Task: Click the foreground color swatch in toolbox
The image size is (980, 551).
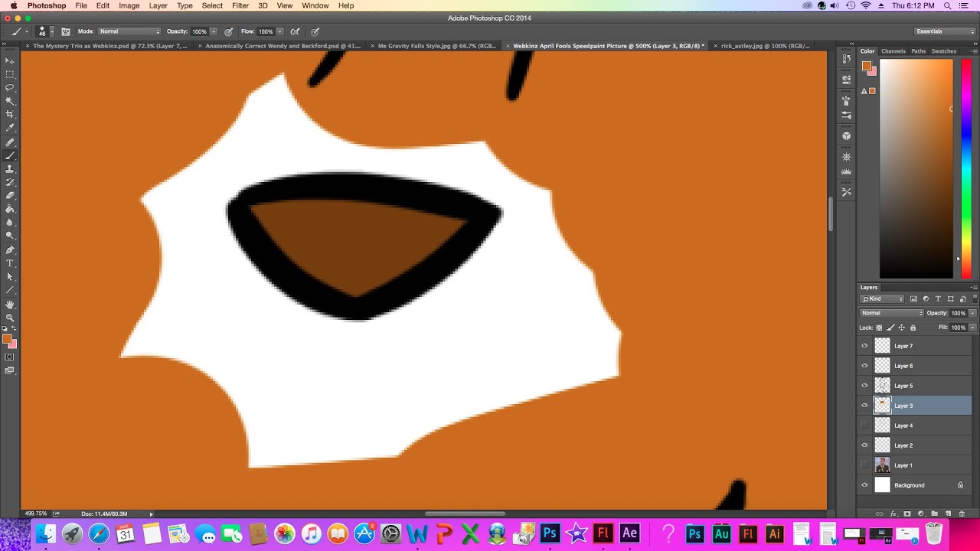Action: (7, 339)
